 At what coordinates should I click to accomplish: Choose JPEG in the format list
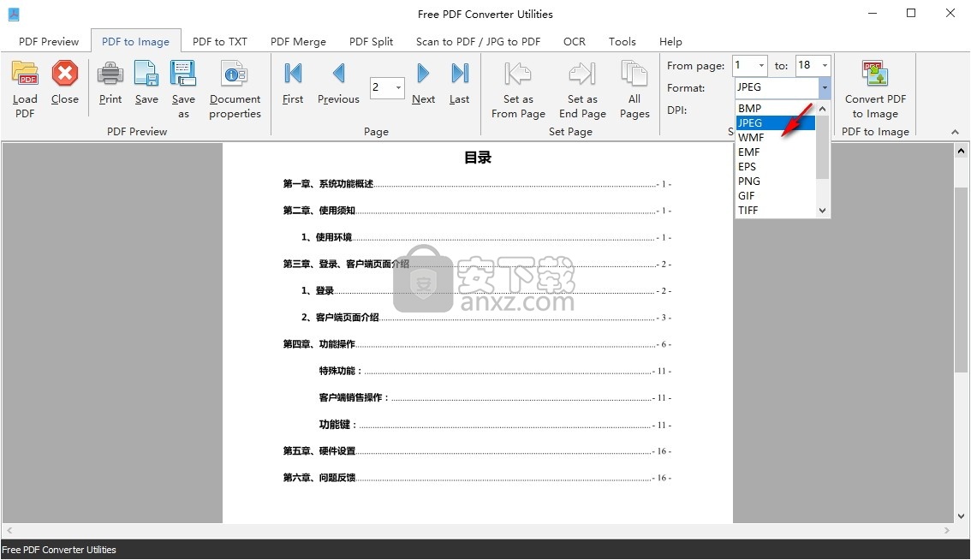coord(775,122)
